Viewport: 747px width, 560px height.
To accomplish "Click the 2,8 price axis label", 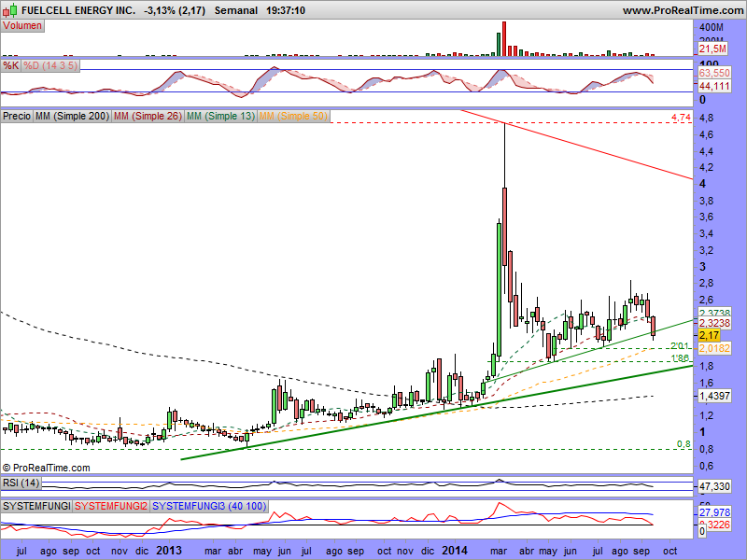I will tap(707, 284).
